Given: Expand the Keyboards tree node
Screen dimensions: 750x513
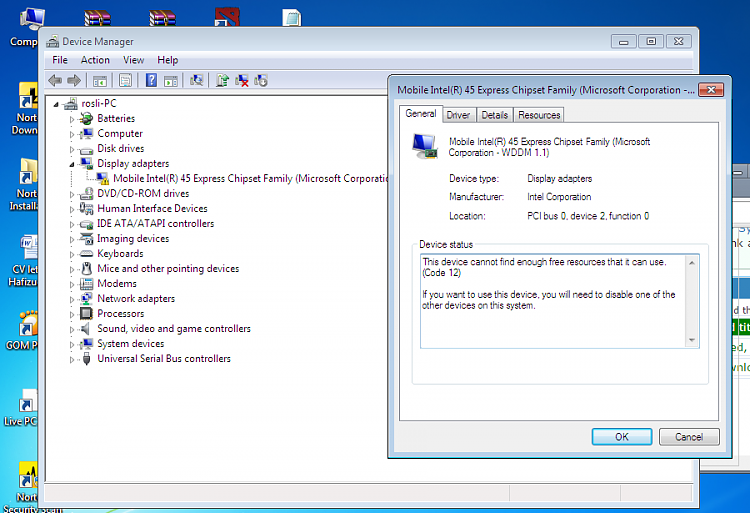Looking at the screenshot, I should click(x=72, y=254).
